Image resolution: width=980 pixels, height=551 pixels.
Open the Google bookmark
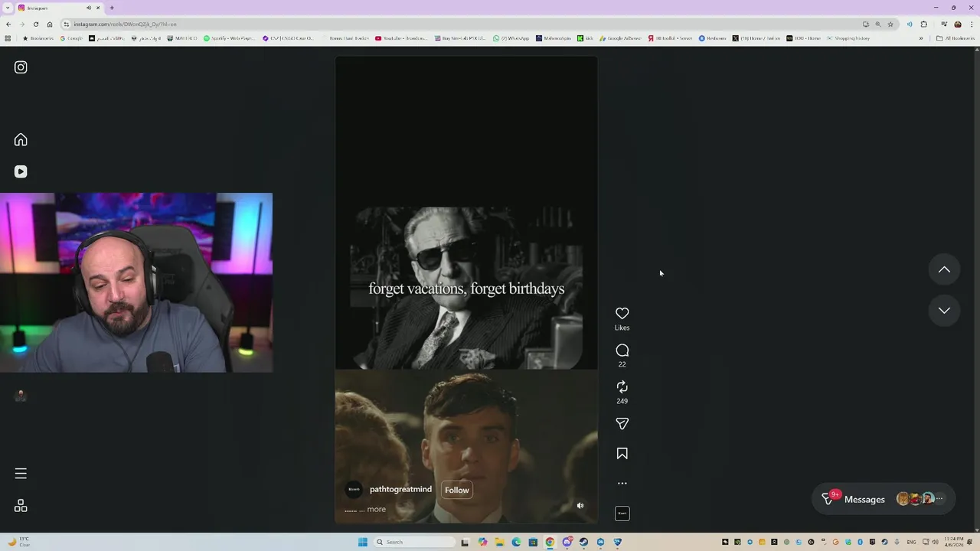point(72,38)
